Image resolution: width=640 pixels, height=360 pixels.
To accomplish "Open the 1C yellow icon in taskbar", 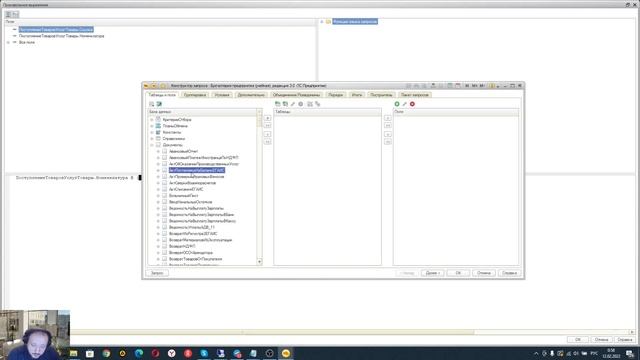I will point(286,353).
